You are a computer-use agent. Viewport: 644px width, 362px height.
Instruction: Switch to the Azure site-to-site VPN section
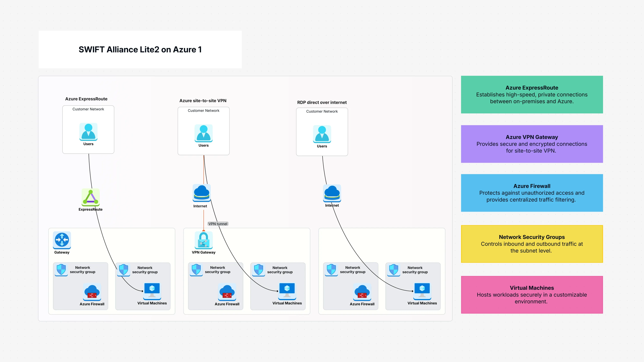pyautogui.click(x=203, y=101)
